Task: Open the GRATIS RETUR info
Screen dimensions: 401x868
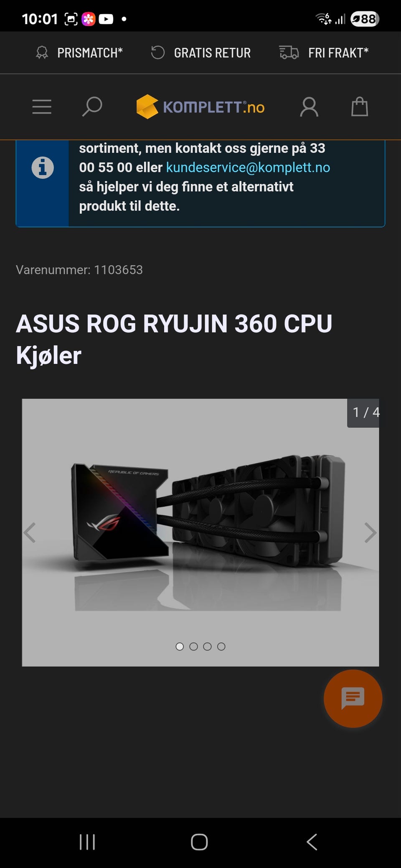Action: (201, 53)
